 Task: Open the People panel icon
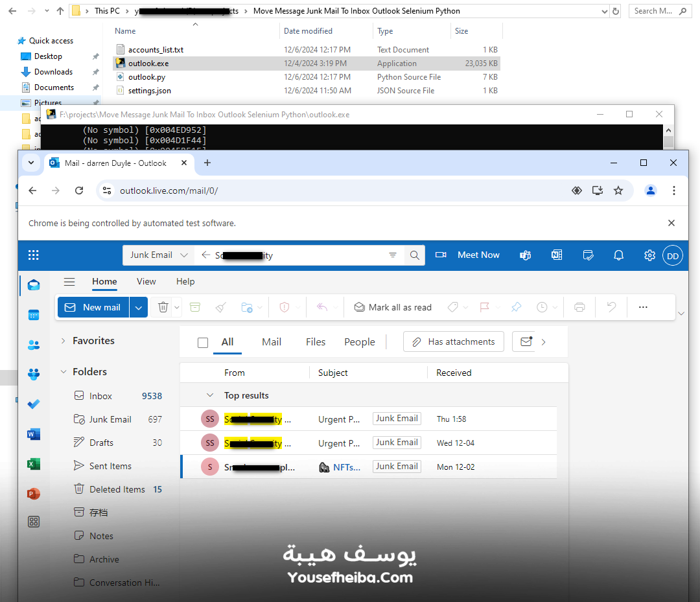(x=34, y=344)
